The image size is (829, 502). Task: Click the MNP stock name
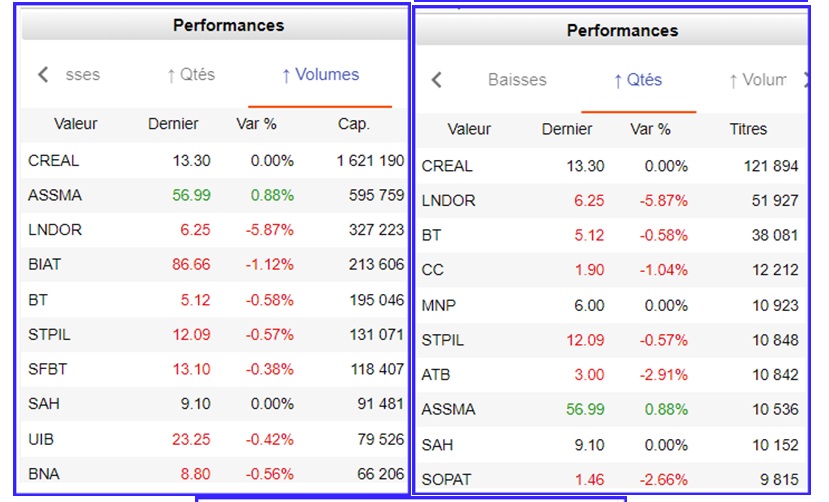click(x=438, y=305)
